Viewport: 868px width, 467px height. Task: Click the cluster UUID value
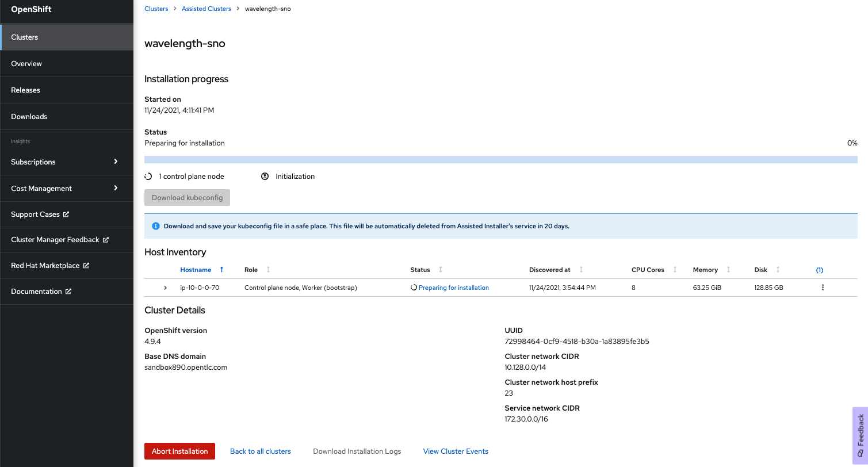click(x=577, y=342)
